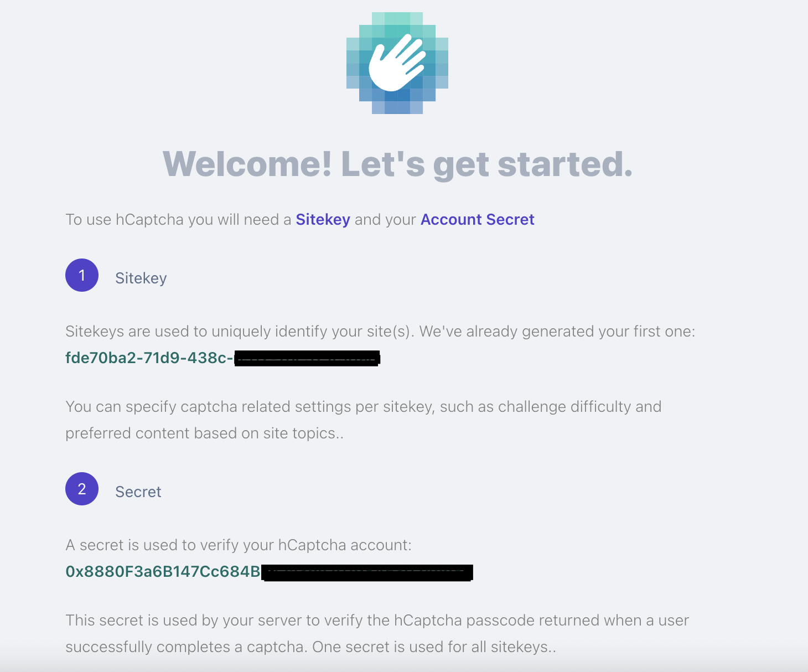Click the step 2 circle badge

pyautogui.click(x=82, y=489)
